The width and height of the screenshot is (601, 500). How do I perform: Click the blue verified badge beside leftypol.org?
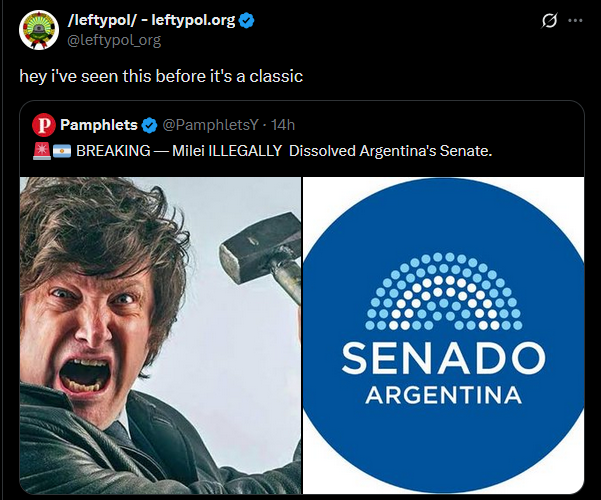[246, 20]
